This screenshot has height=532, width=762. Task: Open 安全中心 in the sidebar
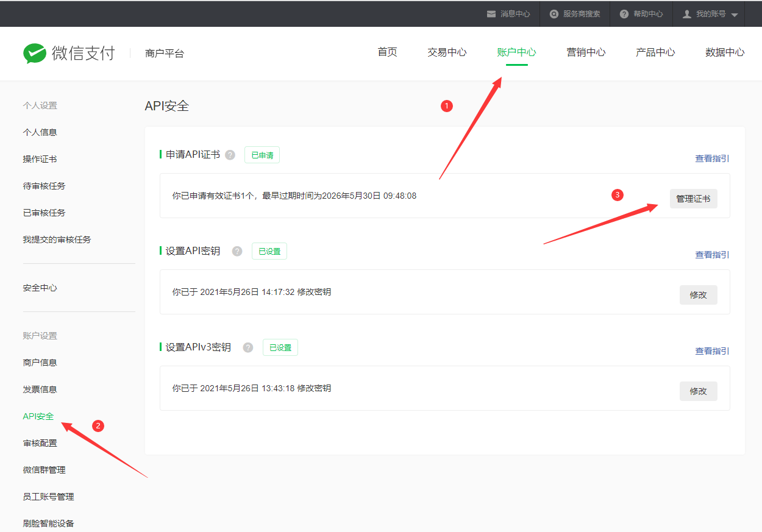tap(40, 288)
